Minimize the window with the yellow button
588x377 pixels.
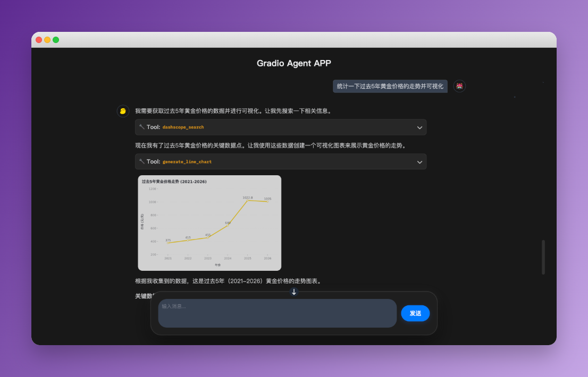(x=47, y=40)
